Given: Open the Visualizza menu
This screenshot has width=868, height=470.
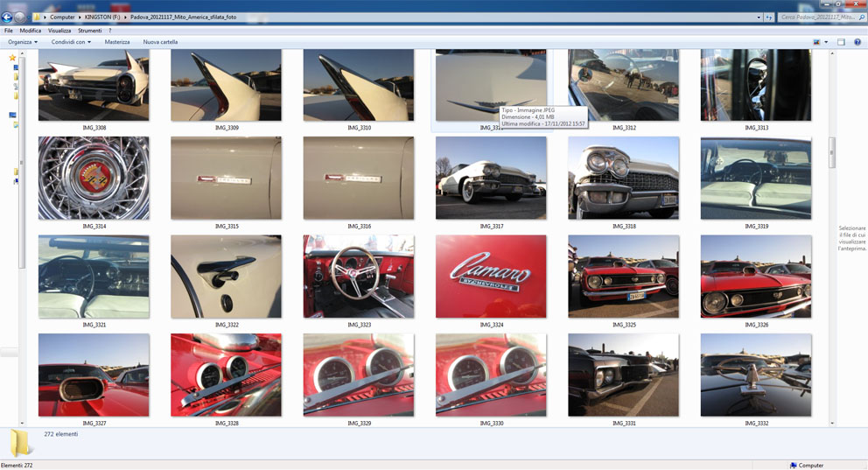Looking at the screenshot, I should point(59,31).
